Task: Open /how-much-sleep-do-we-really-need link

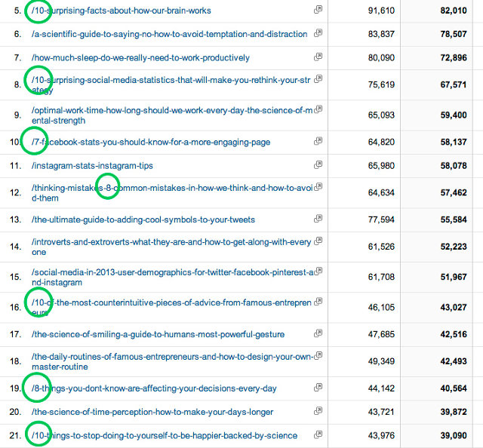Action: [x=140, y=58]
